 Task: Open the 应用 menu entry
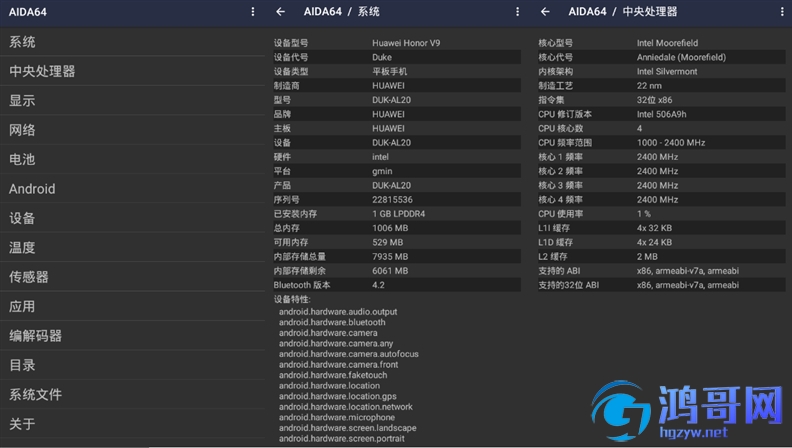(x=132, y=306)
